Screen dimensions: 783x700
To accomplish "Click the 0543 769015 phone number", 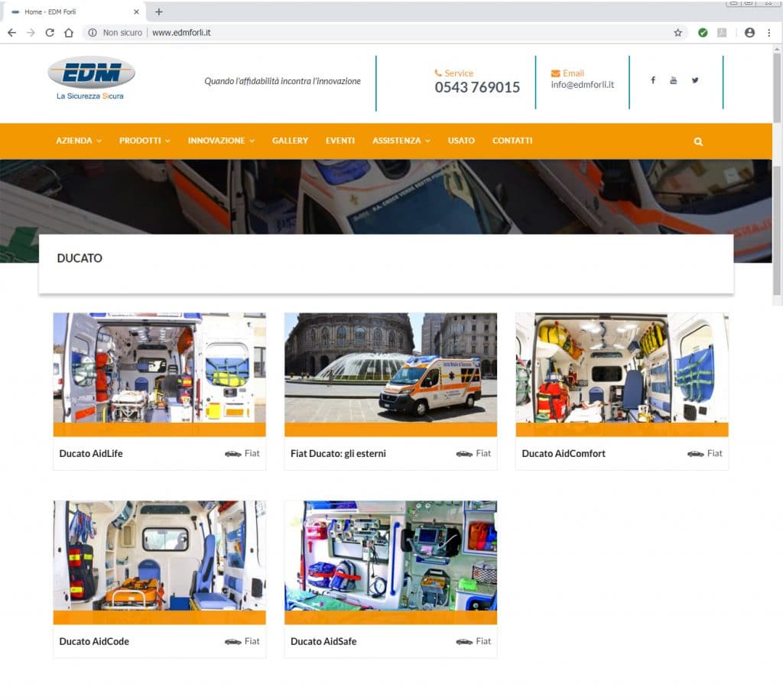I will pyautogui.click(x=477, y=87).
